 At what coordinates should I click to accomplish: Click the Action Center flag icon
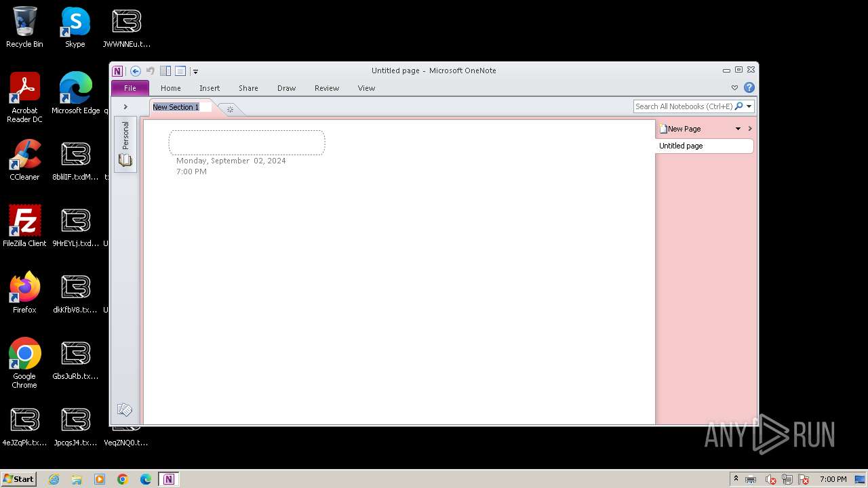804,480
